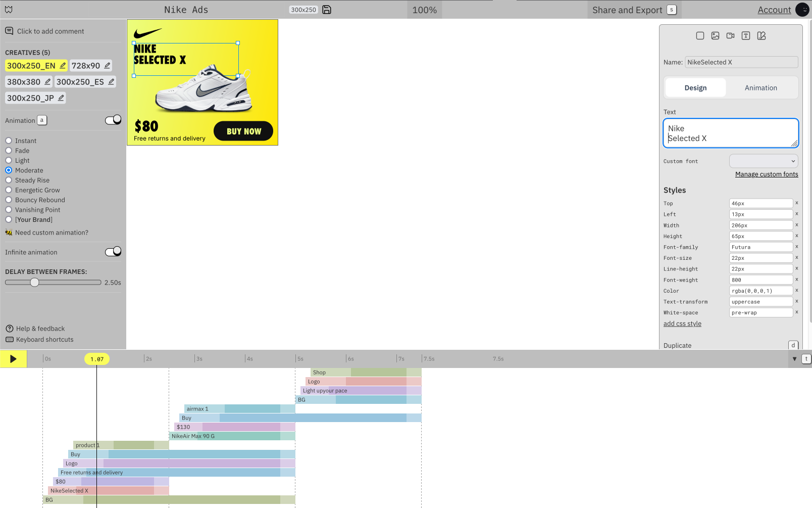Play the animation timeline
This screenshot has width=812, height=508.
pos(13,359)
